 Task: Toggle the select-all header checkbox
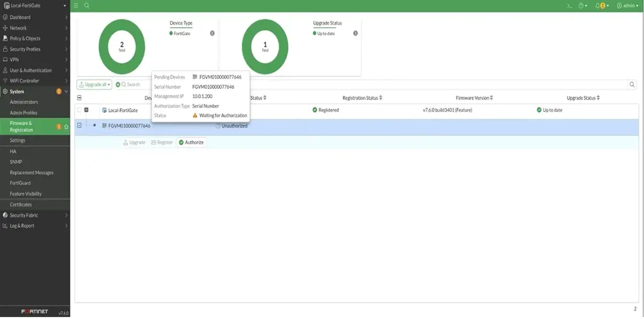(79, 98)
